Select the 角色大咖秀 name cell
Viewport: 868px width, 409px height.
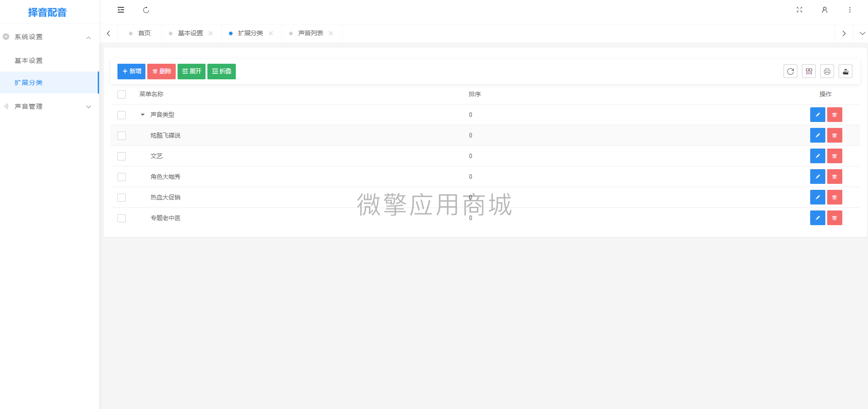pos(166,177)
